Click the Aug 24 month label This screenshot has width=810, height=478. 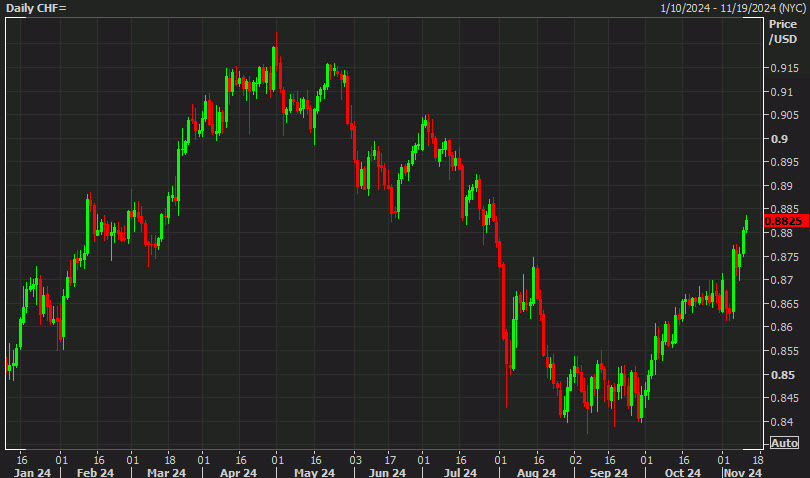click(x=536, y=472)
